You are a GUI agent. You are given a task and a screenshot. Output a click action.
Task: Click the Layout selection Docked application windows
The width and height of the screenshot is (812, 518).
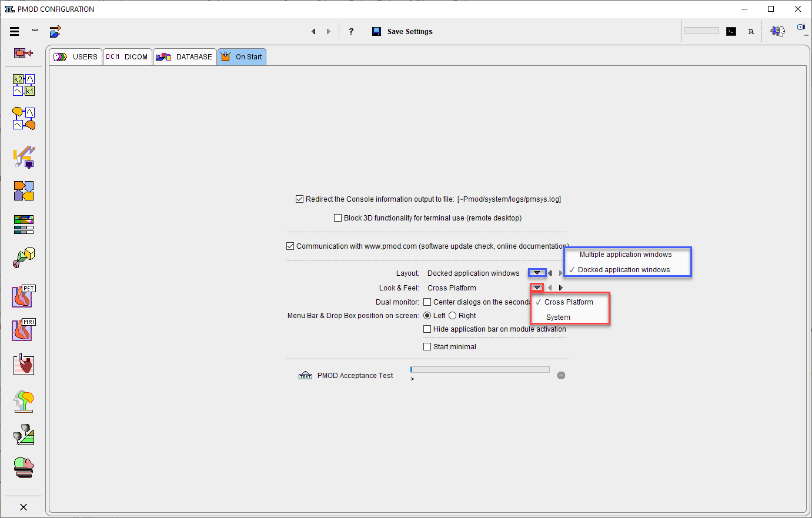click(473, 273)
